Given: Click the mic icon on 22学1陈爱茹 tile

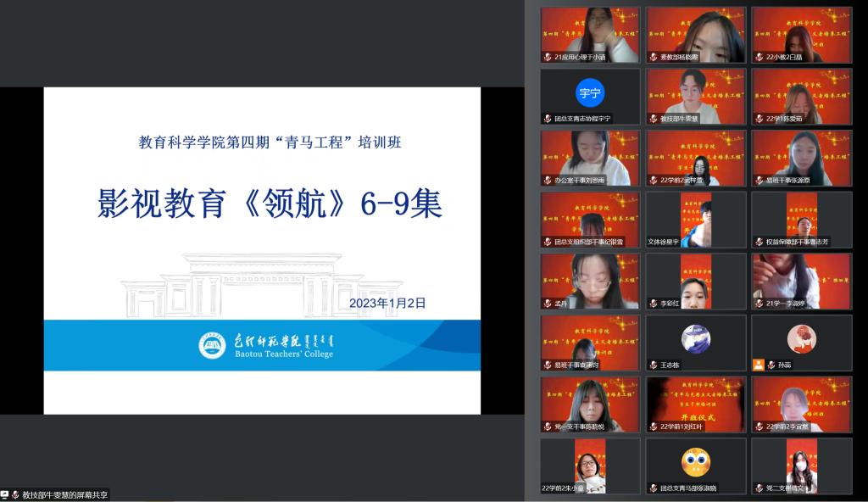Looking at the screenshot, I should click(759, 119).
